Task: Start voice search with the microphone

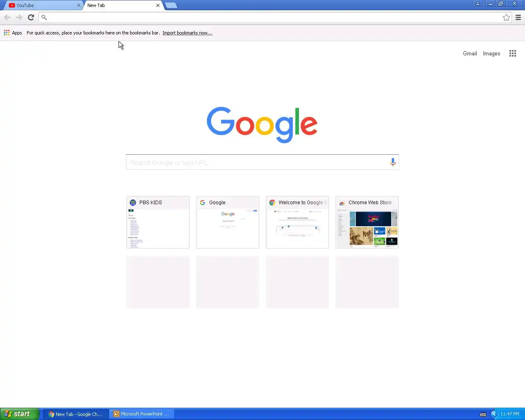Action: tap(393, 162)
